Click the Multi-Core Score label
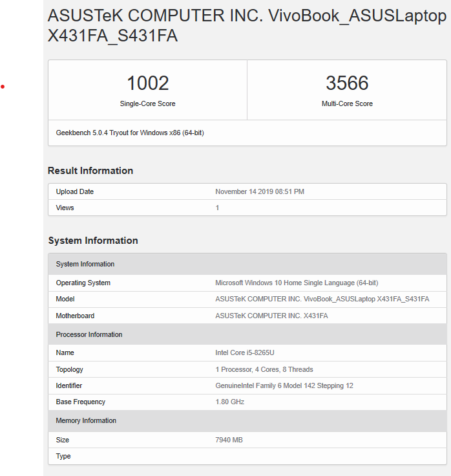 click(x=347, y=103)
